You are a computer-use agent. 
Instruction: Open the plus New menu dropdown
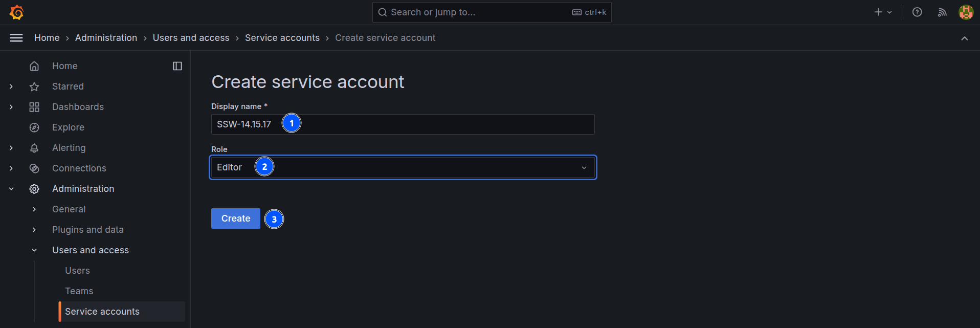883,12
